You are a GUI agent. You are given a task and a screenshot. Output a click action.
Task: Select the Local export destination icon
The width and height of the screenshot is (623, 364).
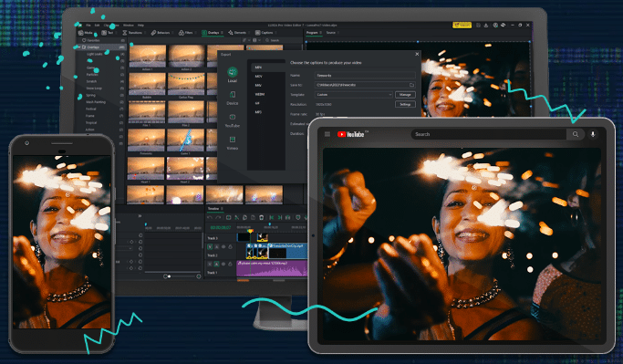233,72
